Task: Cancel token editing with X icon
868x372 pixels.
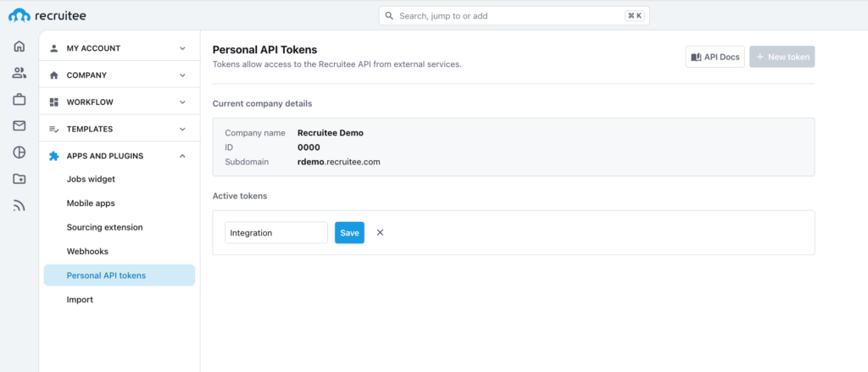Action: 381,232
